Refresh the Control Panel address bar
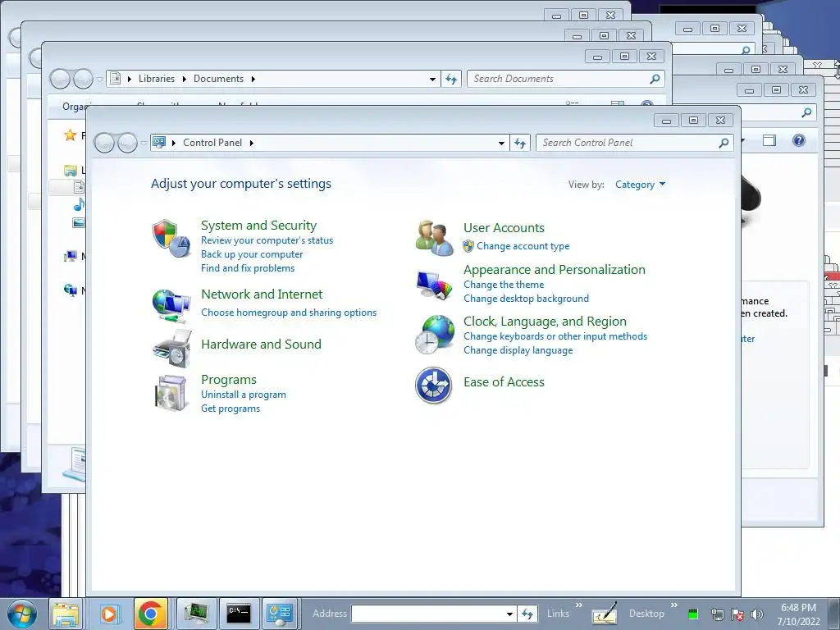 tap(520, 143)
